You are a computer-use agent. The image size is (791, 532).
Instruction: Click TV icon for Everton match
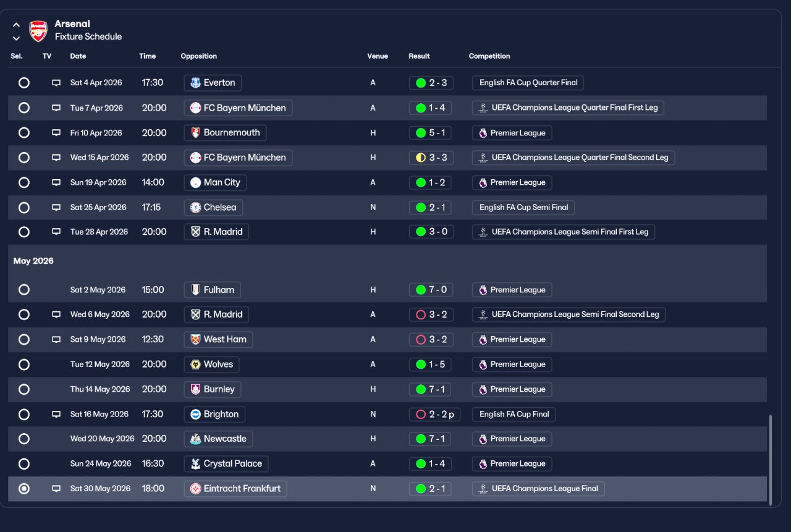tap(56, 83)
